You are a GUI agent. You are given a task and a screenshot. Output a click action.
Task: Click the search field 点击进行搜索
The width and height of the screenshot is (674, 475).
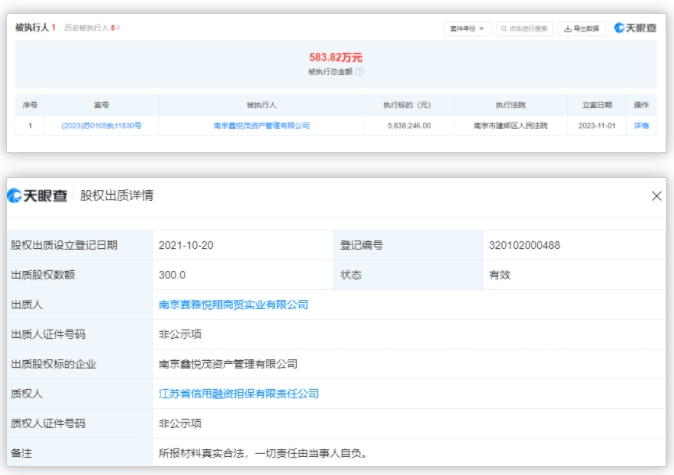click(524, 29)
